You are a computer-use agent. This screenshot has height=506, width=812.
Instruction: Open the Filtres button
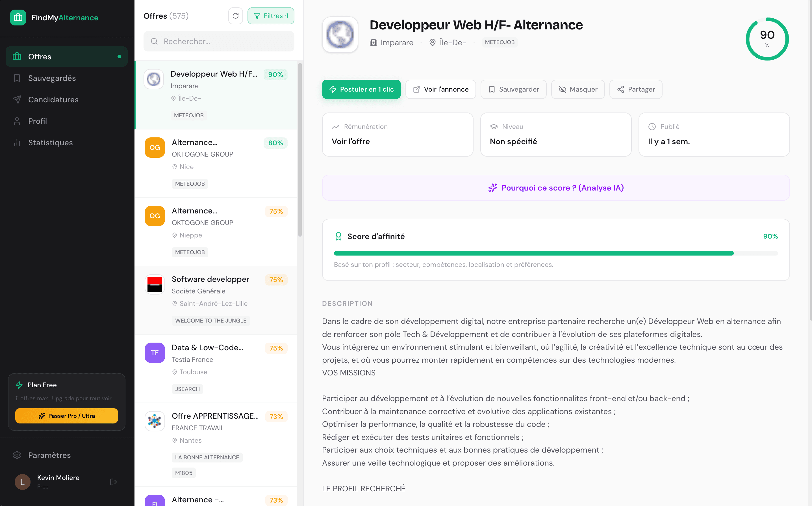pyautogui.click(x=271, y=16)
